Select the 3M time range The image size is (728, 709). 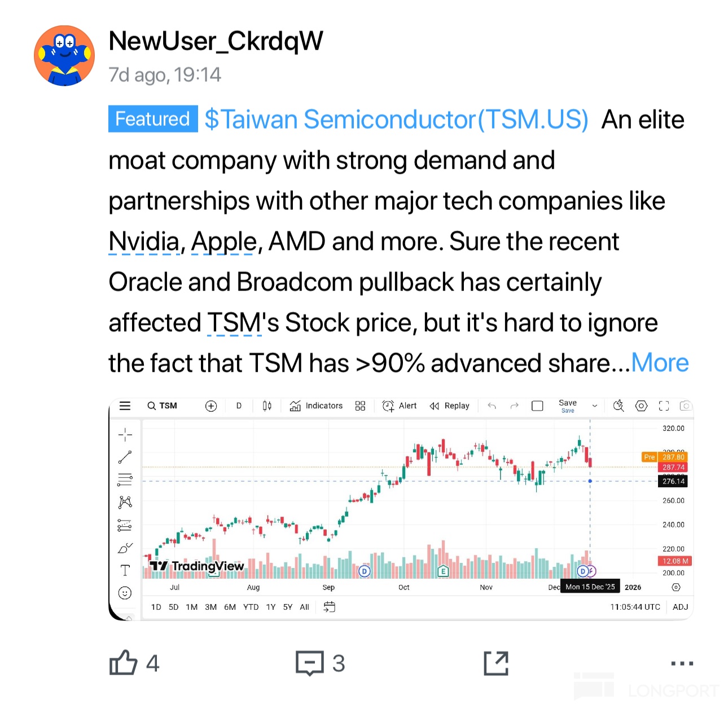pos(210,607)
